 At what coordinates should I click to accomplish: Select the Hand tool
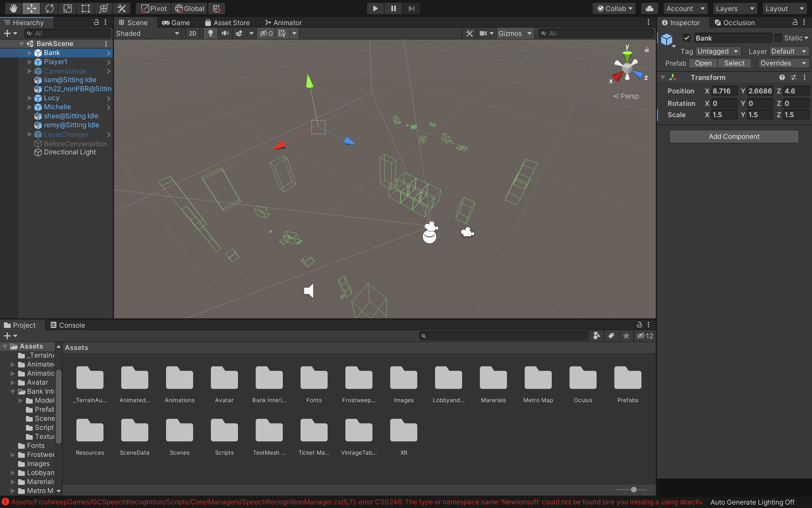(x=14, y=8)
